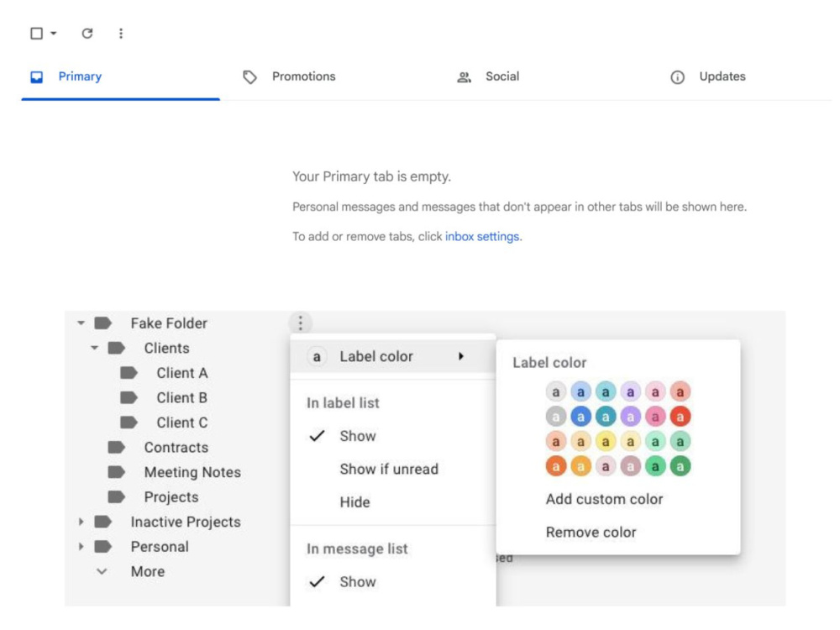The height and width of the screenshot is (630, 840).
Task: Open the Label color submenu arrow
Action: tap(460, 356)
